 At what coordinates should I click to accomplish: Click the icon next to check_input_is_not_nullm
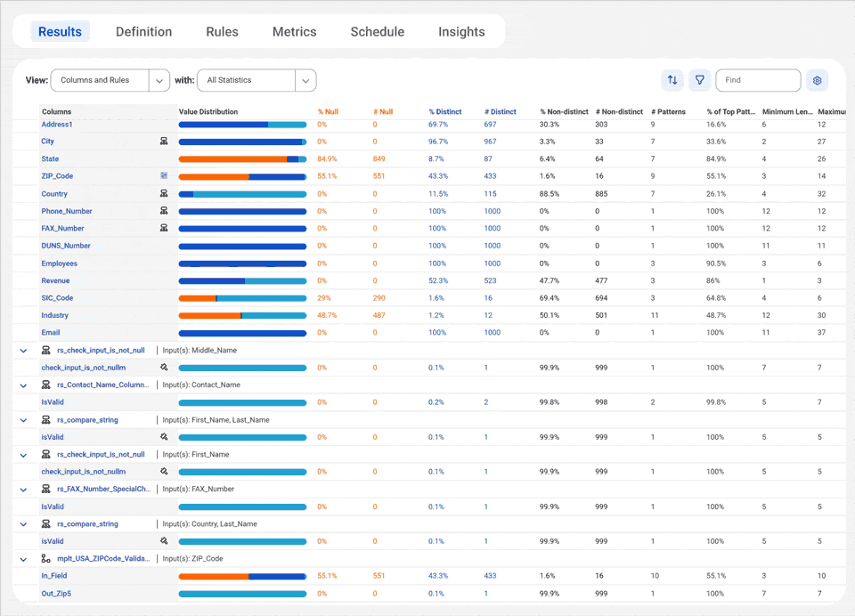point(163,367)
